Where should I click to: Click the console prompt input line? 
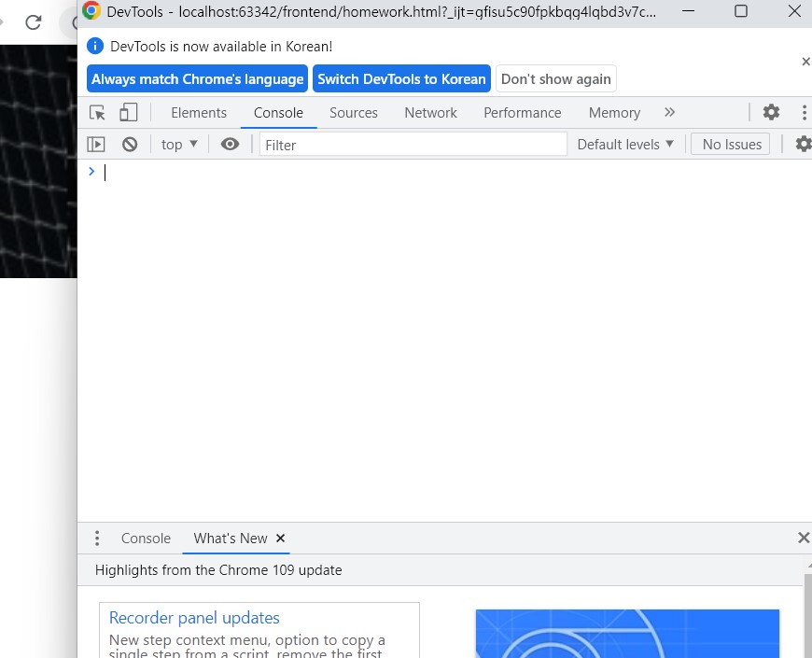pyautogui.click(x=445, y=172)
